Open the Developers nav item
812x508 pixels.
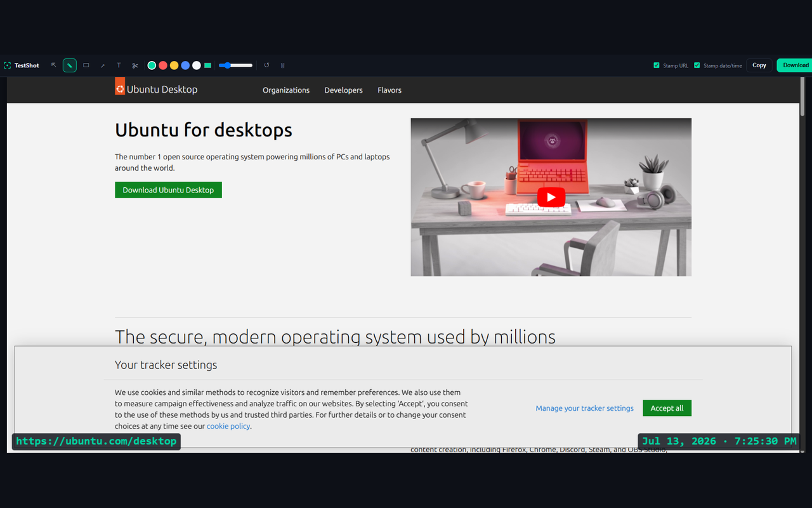tap(343, 90)
